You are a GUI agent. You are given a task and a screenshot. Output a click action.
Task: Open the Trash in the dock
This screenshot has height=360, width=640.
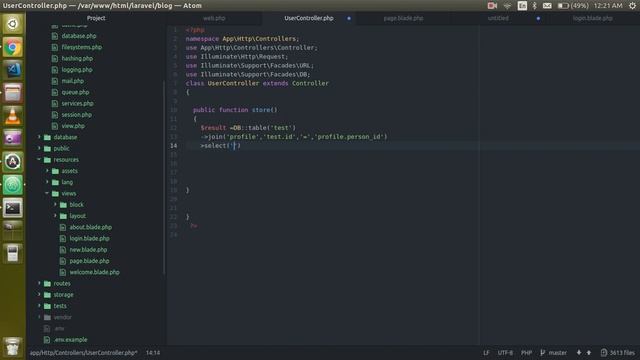13,347
